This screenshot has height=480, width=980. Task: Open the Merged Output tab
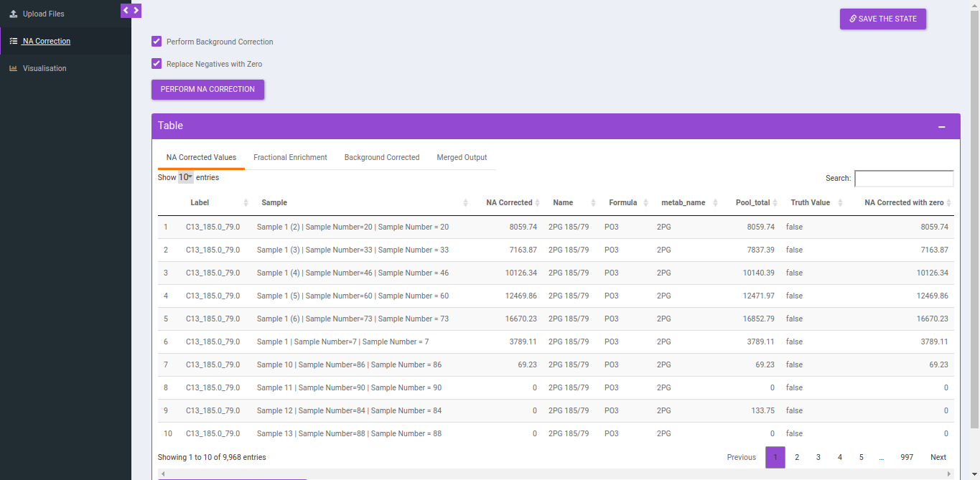click(462, 157)
